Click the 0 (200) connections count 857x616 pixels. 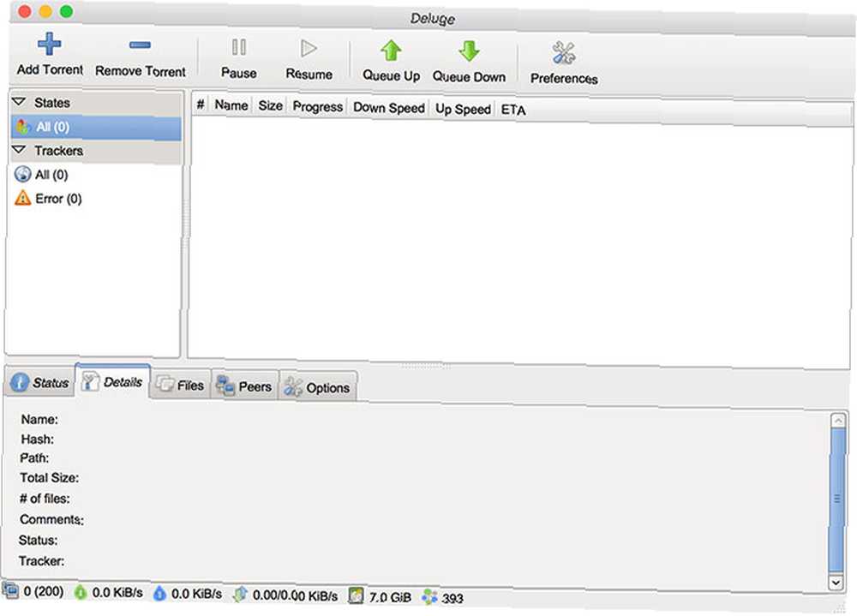pyautogui.click(x=43, y=591)
